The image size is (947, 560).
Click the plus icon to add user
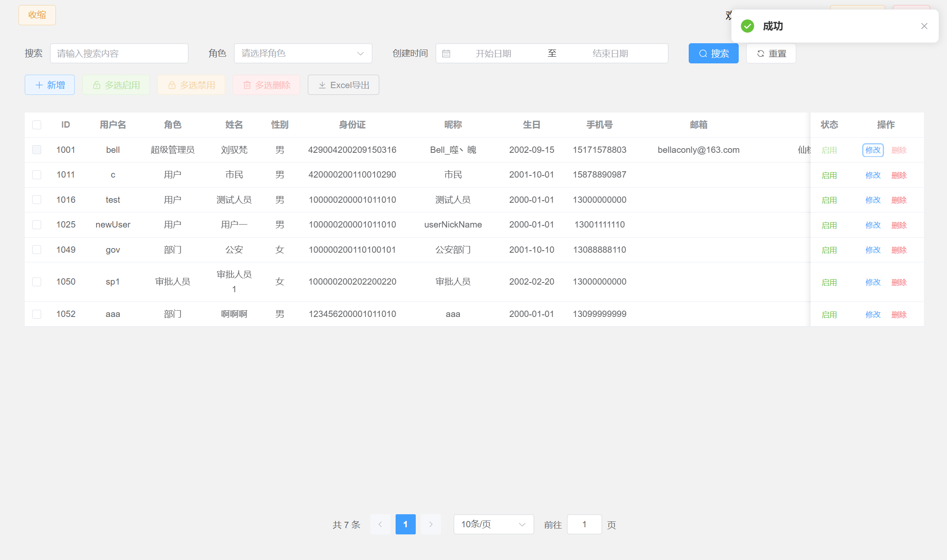coord(39,85)
